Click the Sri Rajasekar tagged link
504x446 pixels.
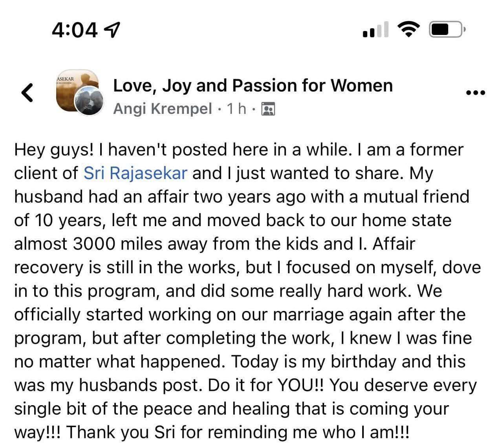tap(136, 173)
